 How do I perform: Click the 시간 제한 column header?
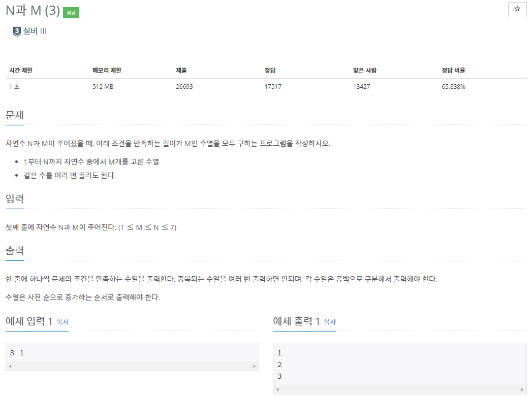point(20,71)
